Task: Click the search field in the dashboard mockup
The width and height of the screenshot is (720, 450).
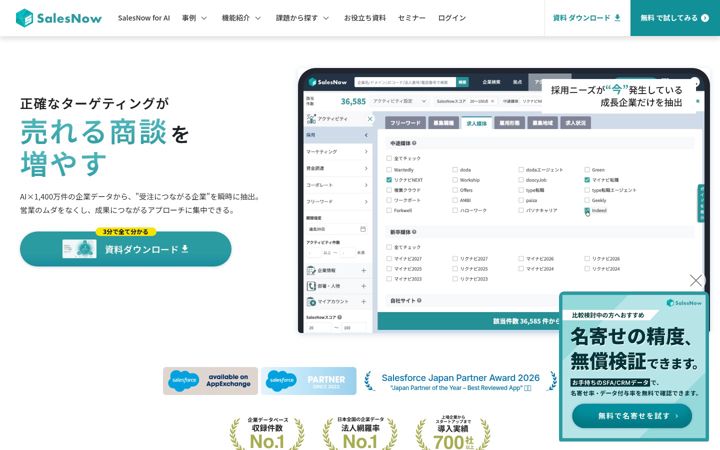Action: click(405, 82)
